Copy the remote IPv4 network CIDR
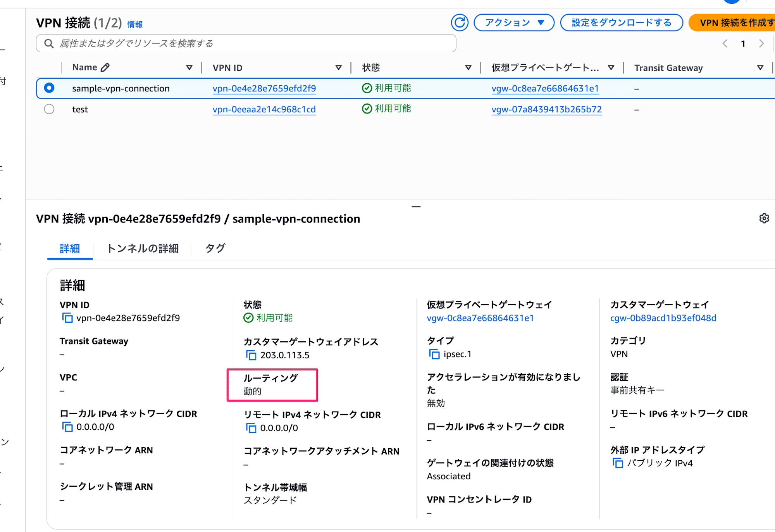 pos(251,428)
